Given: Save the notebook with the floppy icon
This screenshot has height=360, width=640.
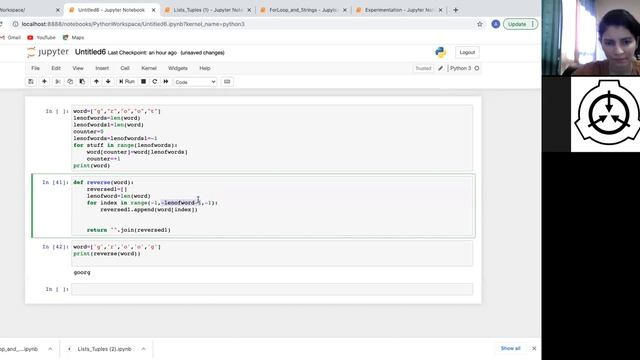Looking at the screenshot, I should point(31,82).
